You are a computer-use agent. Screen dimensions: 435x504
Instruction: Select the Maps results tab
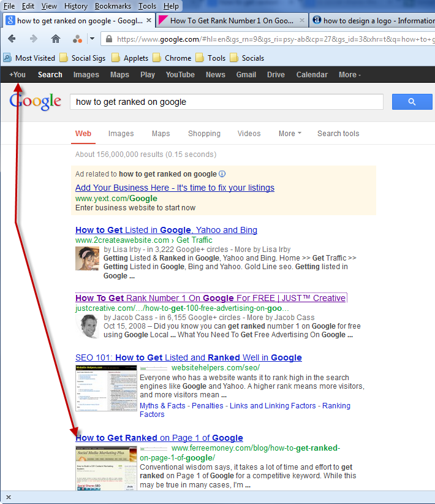pyautogui.click(x=161, y=134)
